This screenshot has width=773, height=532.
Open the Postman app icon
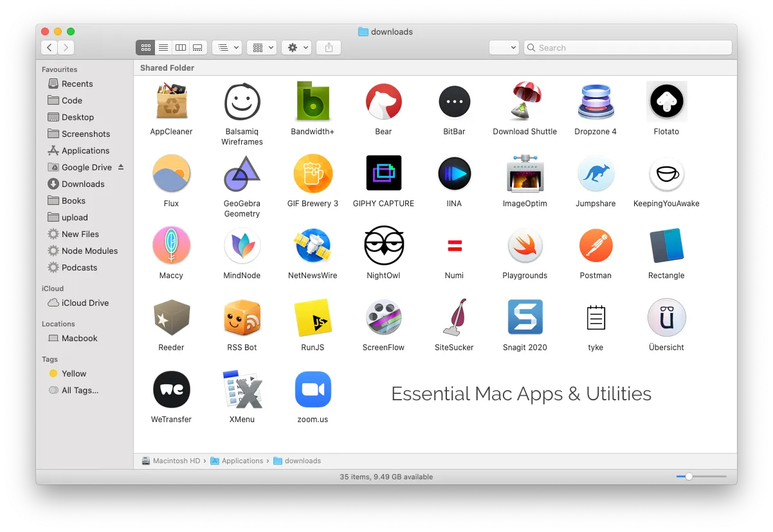click(596, 245)
